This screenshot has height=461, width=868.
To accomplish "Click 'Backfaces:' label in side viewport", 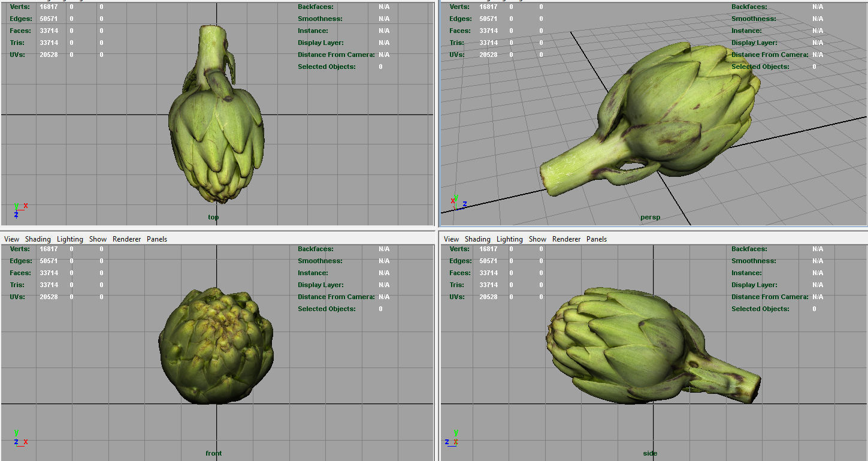I will click(x=749, y=249).
